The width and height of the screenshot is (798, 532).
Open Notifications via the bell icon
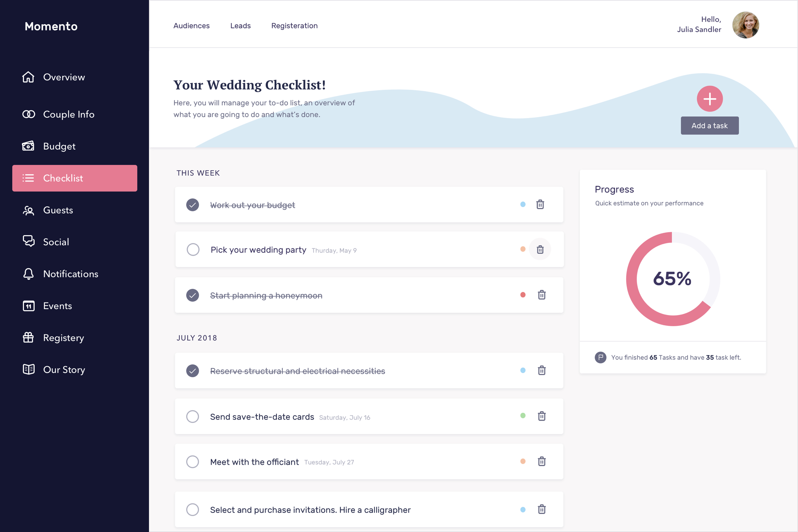(x=29, y=274)
